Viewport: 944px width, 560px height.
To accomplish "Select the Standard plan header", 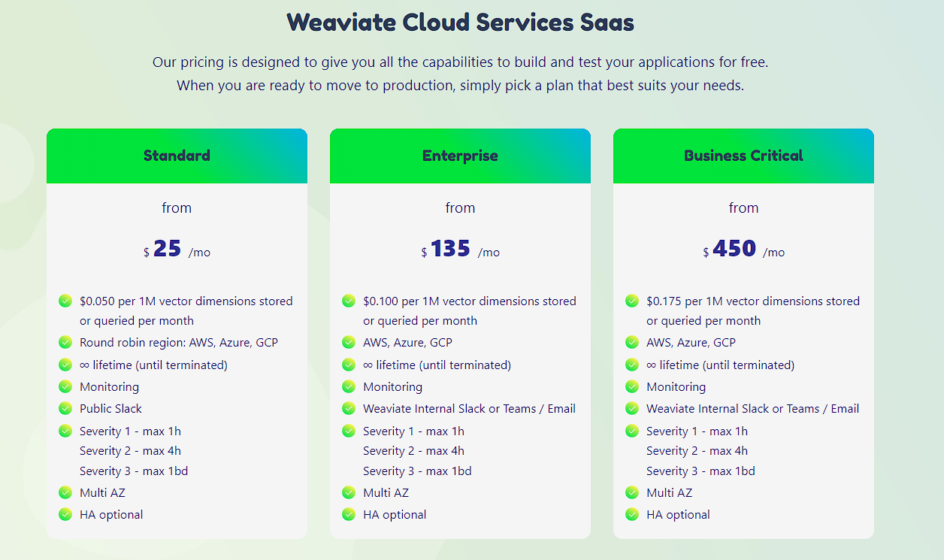I will tap(177, 156).
